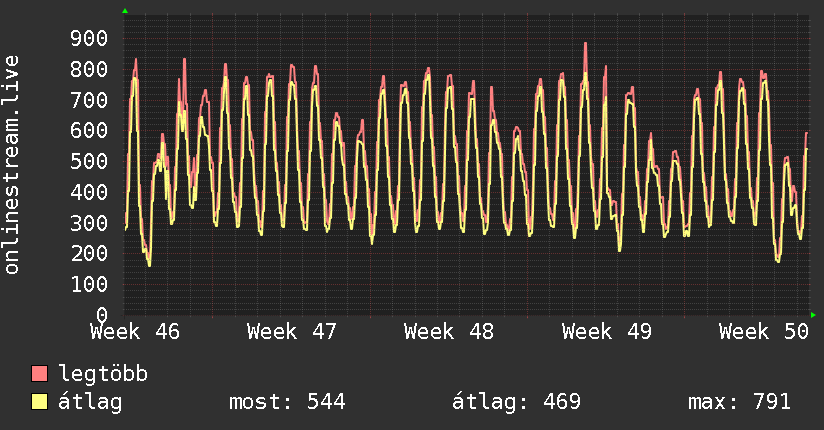Screen dimensions: 824x430
Task: Click the most: 544 statistic
Action: point(287,402)
